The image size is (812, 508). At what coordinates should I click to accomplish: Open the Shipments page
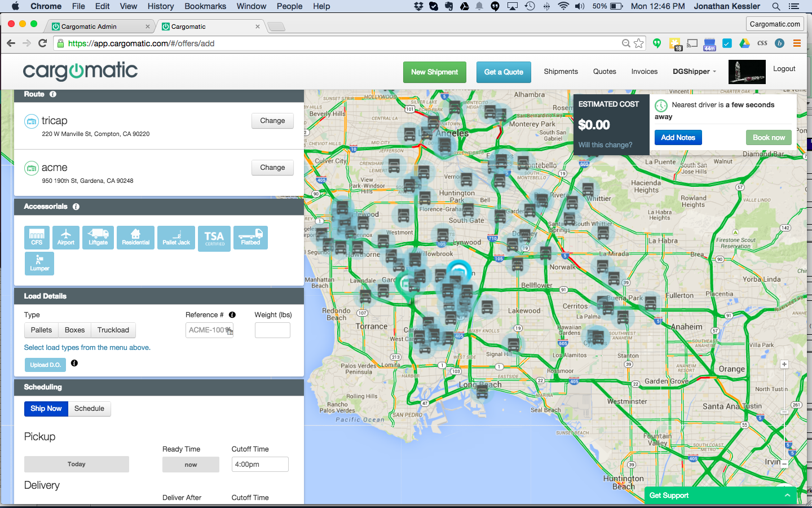561,72
